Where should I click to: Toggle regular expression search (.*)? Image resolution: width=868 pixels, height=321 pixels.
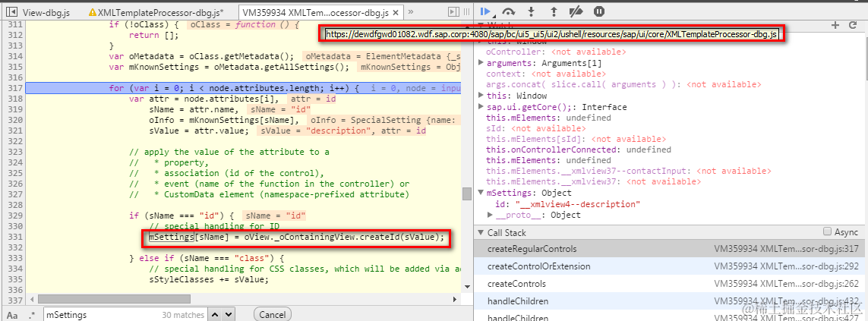click(x=31, y=315)
